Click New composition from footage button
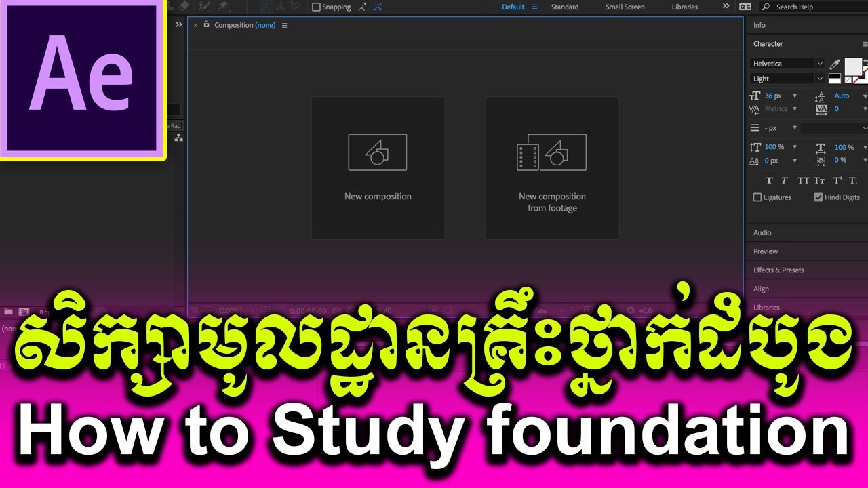Image resolution: width=868 pixels, height=488 pixels. [x=552, y=167]
